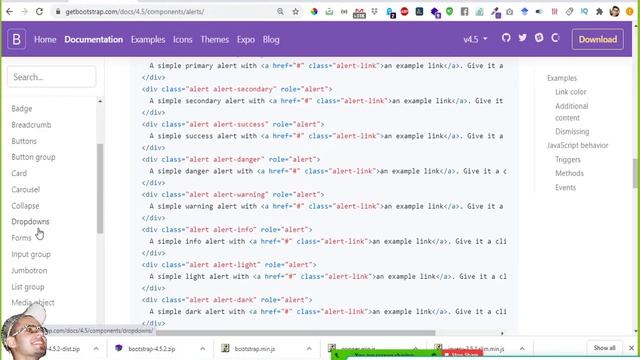Click the page vertical scrollbar thumb
640x360 pixels.
pos(635,173)
